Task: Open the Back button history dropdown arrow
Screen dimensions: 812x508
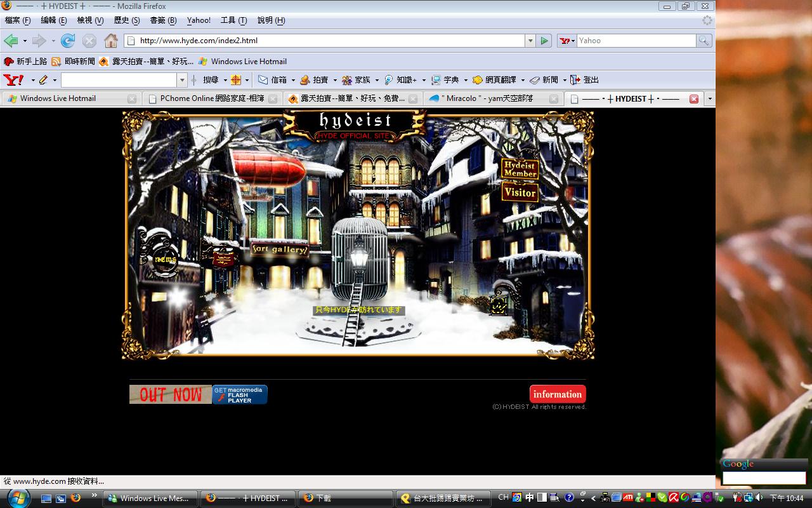Action: [25, 41]
